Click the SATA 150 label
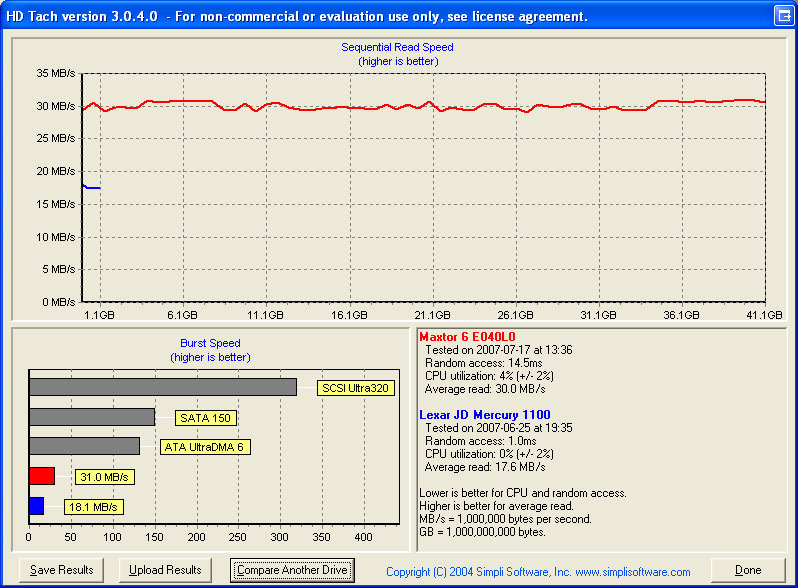 pyautogui.click(x=205, y=418)
